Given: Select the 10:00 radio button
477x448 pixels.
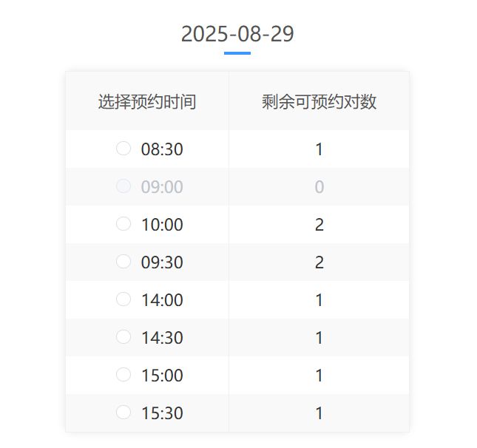Looking at the screenshot, I should pos(124,224).
